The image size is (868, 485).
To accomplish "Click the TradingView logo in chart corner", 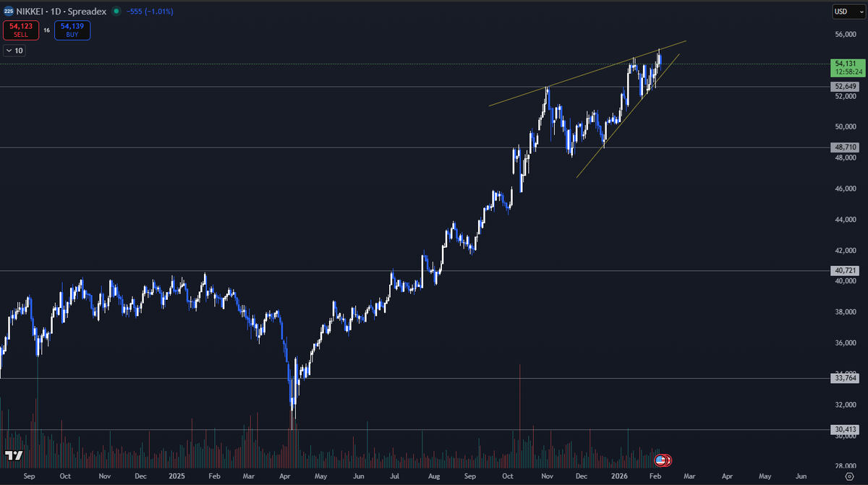I will click(x=13, y=455).
